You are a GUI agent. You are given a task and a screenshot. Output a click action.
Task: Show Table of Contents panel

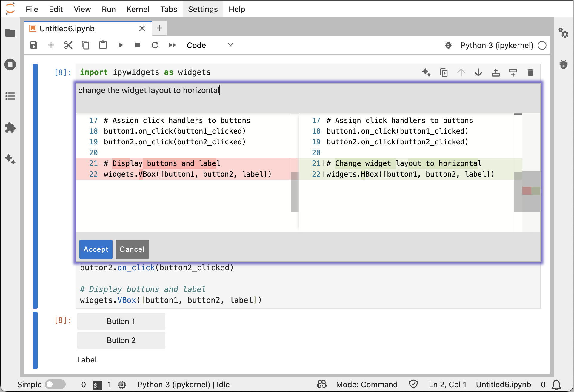10,96
